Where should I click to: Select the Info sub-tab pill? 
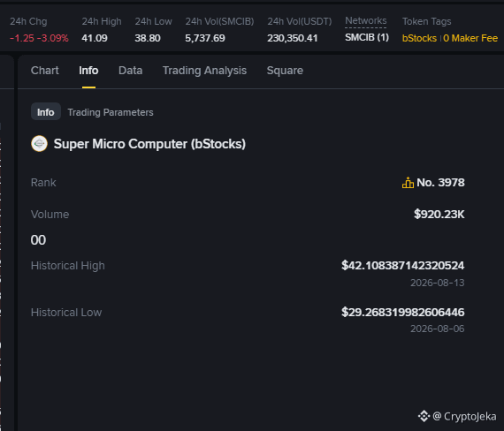pyautogui.click(x=46, y=112)
